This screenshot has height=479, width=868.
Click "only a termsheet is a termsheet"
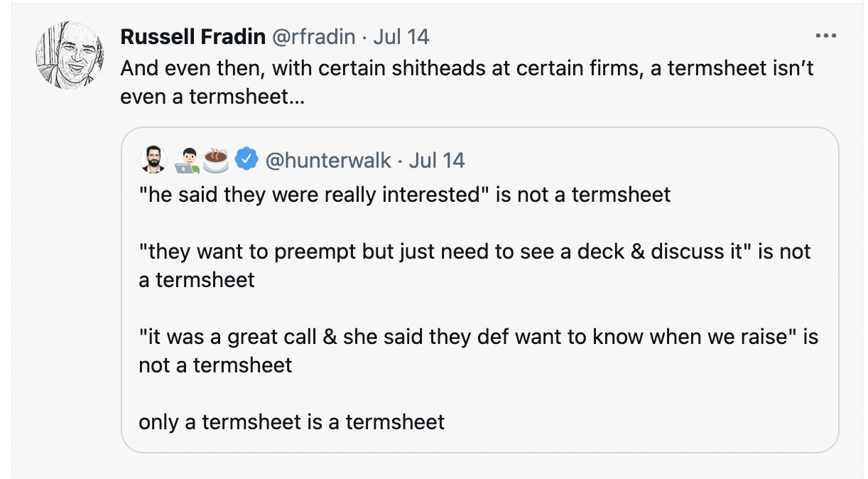point(291,422)
